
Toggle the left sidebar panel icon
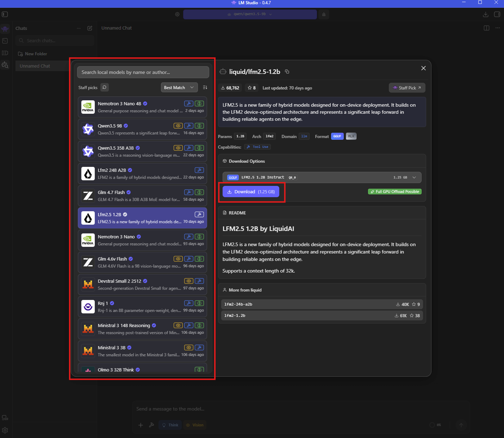5,14
